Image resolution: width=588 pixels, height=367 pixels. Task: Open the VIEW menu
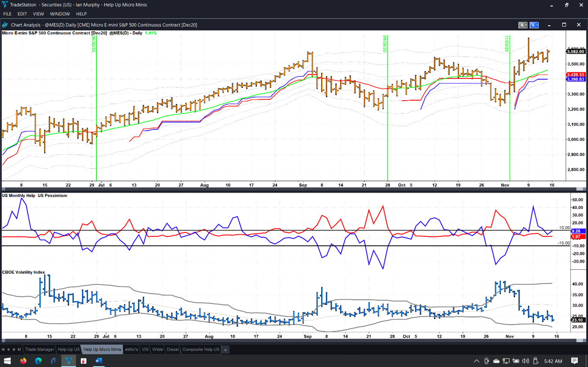tap(39, 14)
